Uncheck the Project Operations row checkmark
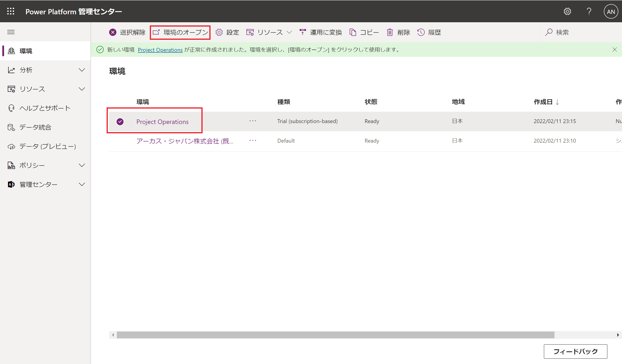The width and height of the screenshot is (622, 364). click(120, 121)
